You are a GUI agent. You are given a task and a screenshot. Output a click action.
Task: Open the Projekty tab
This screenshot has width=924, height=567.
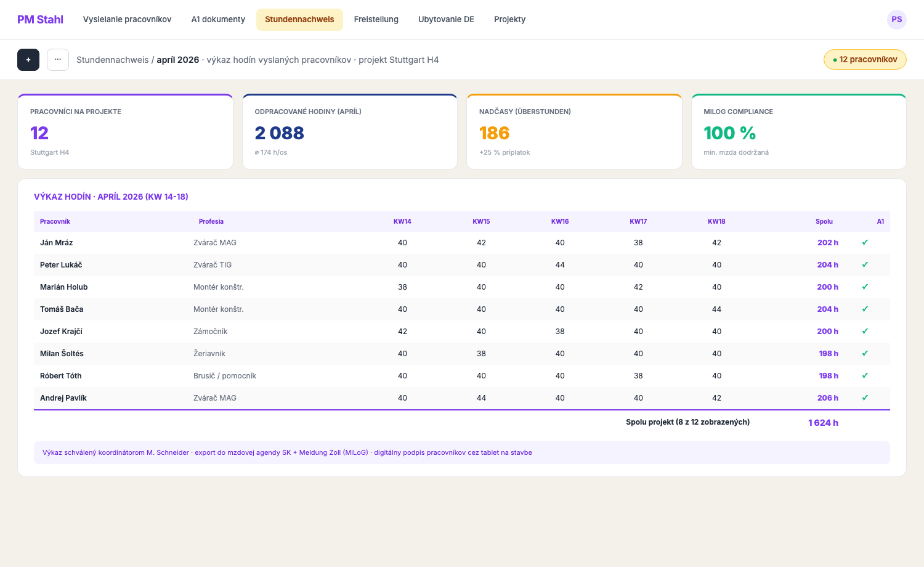509,20
